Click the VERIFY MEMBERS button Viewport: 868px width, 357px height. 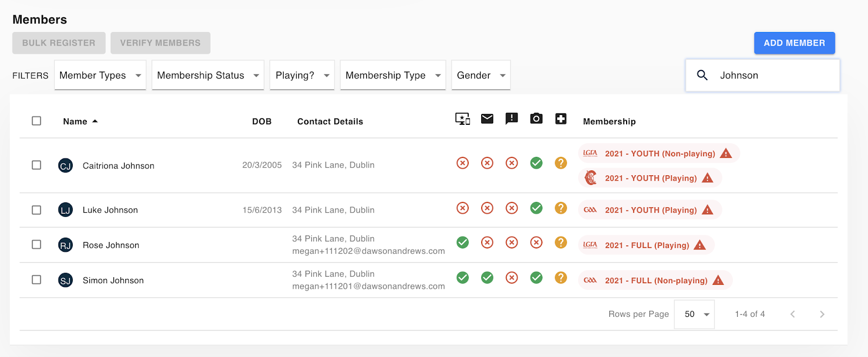click(161, 43)
